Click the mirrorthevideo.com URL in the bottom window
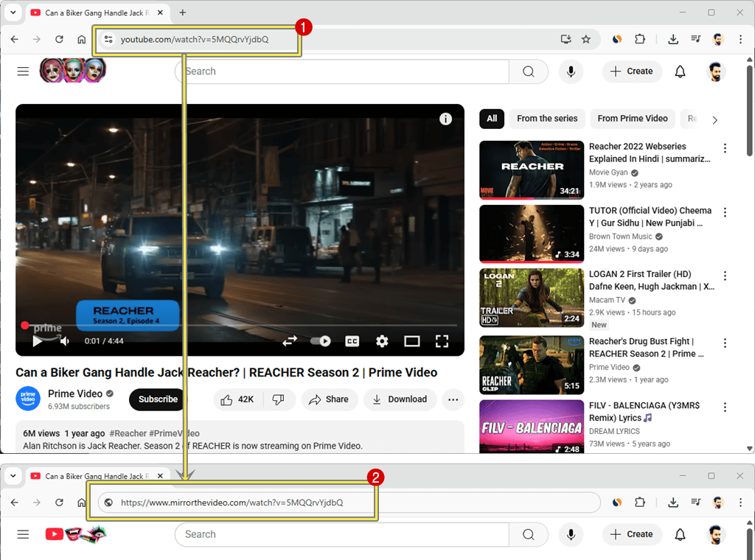The width and height of the screenshot is (755, 560). point(232,503)
